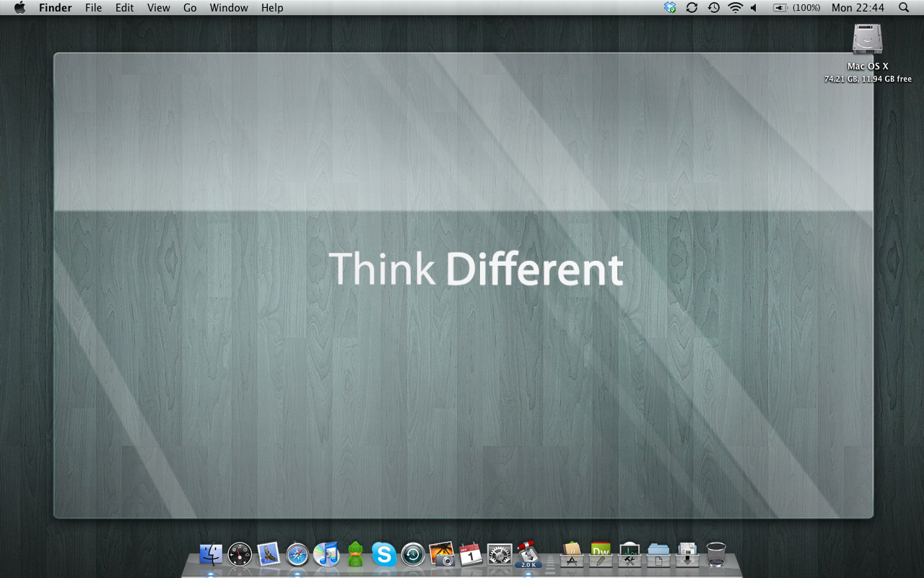Launch Skype from the dock

(x=384, y=555)
